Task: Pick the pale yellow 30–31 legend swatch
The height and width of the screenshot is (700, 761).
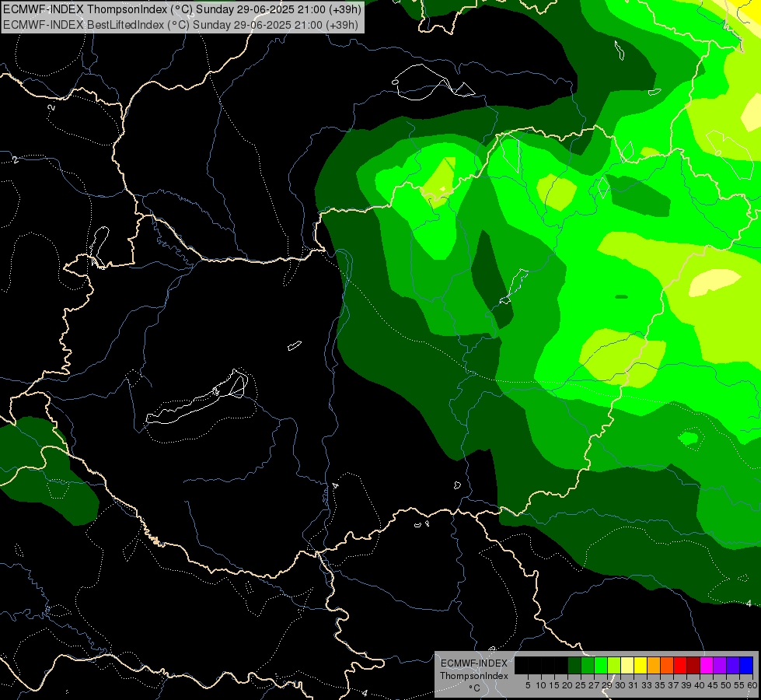Action: [x=627, y=665]
